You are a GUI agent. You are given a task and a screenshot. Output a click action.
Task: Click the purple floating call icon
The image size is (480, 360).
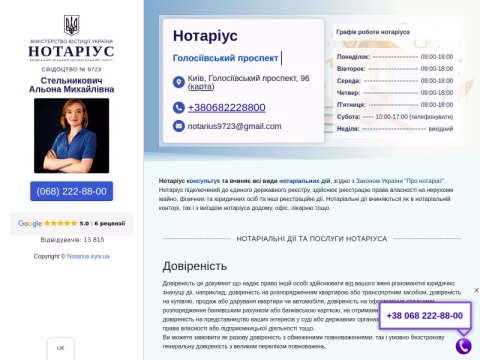[464, 346]
